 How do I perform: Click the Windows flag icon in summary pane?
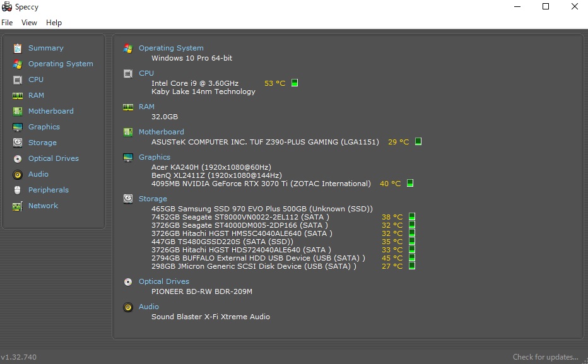coord(128,49)
